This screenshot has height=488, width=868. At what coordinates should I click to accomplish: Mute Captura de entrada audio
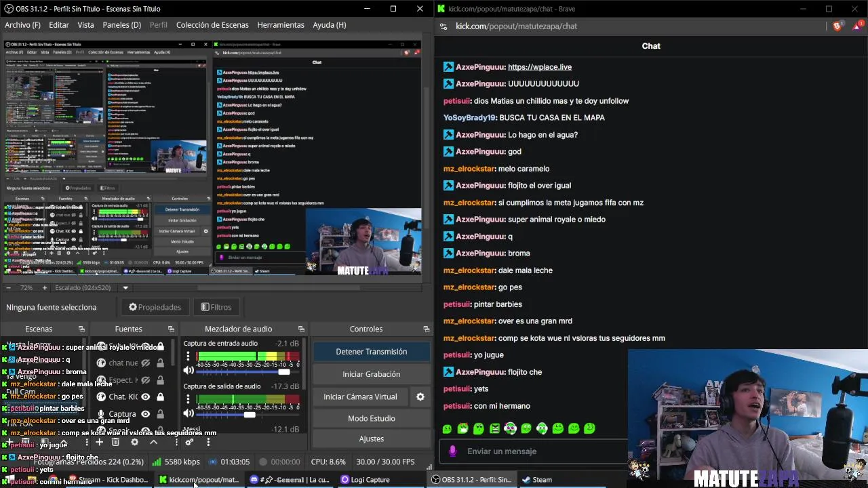(x=188, y=371)
